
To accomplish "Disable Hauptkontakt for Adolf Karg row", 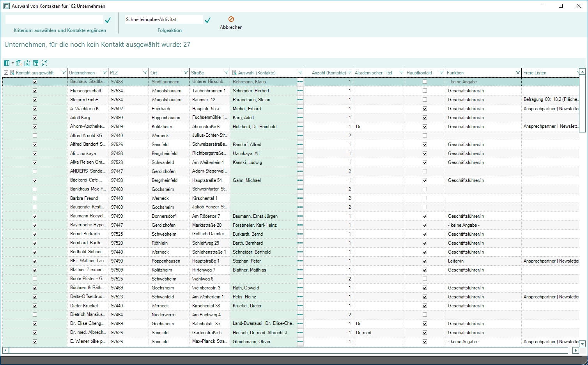I will click(425, 118).
